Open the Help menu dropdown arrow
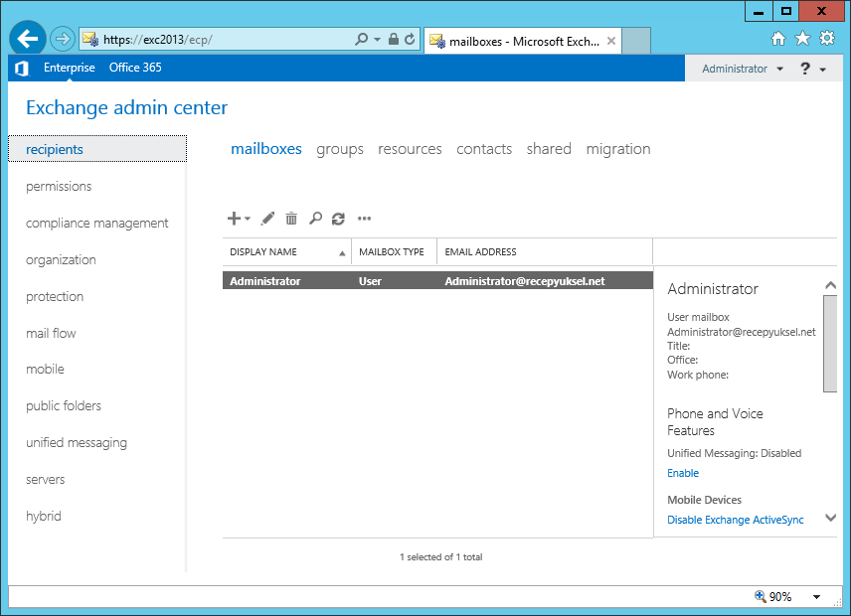The height and width of the screenshot is (616, 851). click(823, 70)
